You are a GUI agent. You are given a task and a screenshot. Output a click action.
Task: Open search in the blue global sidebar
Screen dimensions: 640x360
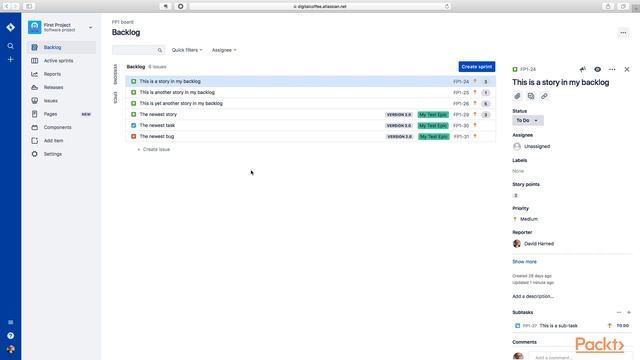tap(11, 46)
